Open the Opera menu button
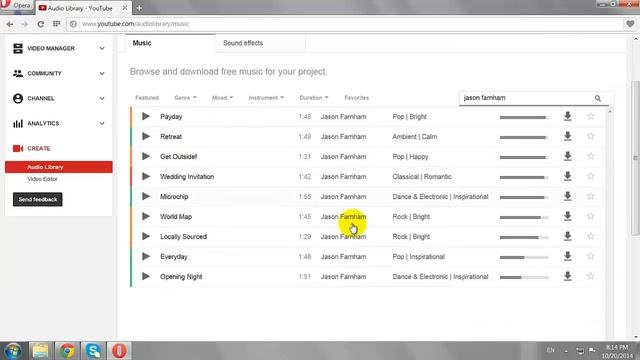 click(16, 6)
